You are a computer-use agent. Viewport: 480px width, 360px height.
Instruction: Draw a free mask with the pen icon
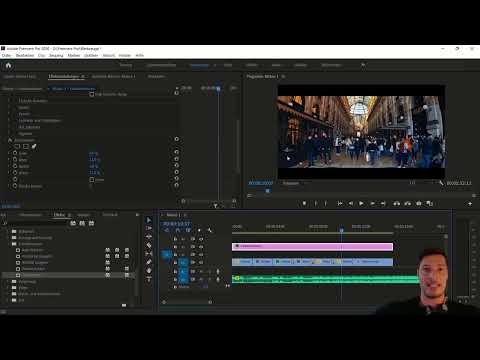[x=34, y=146]
